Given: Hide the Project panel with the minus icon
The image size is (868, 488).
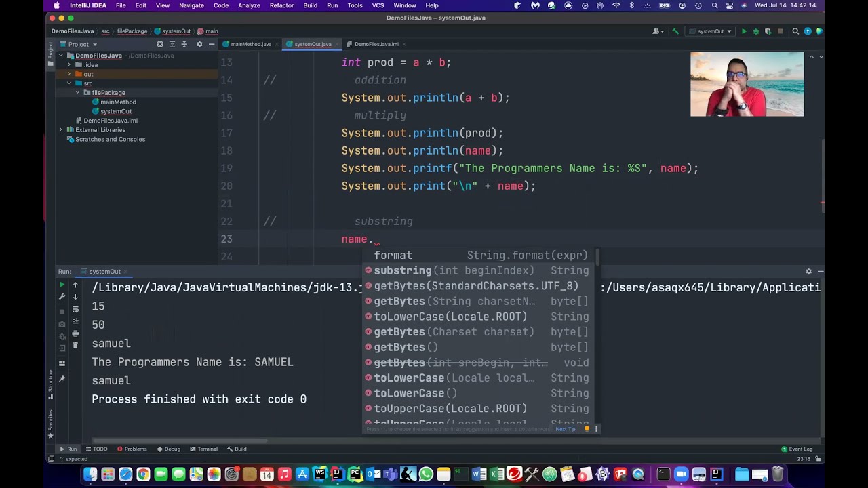Looking at the screenshot, I should [x=212, y=44].
